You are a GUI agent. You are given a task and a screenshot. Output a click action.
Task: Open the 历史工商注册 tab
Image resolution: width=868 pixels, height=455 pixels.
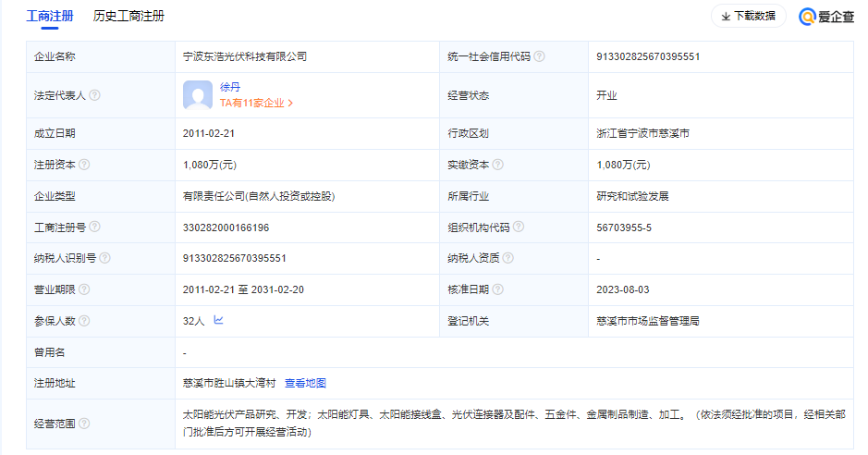128,16
